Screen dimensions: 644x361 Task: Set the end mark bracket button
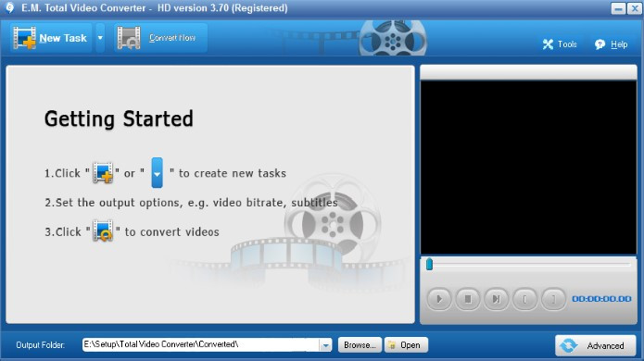pos(553,299)
